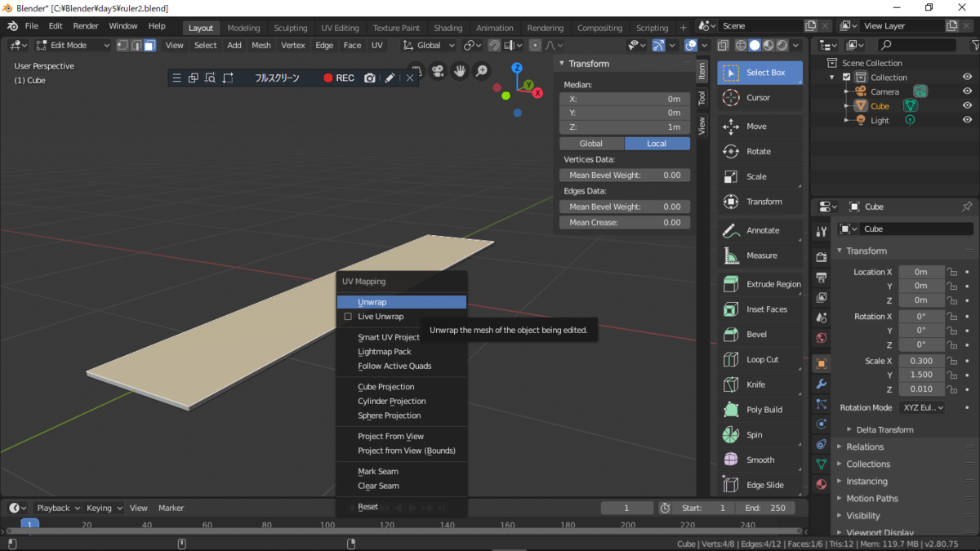The height and width of the screenshot is (551, 980).
Task: Choose the Bevel tool
Action: [x=759, y=334]
